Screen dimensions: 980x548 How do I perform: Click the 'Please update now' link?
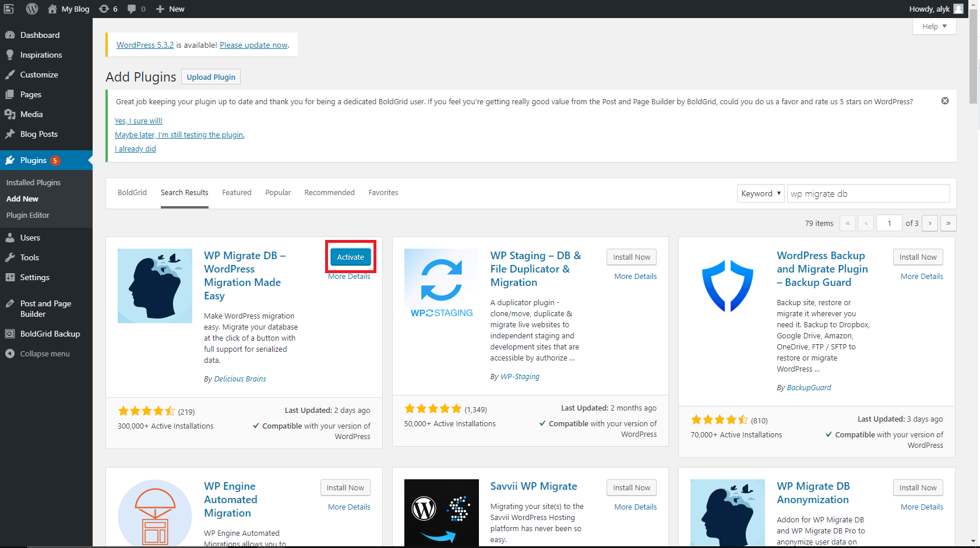253,45
